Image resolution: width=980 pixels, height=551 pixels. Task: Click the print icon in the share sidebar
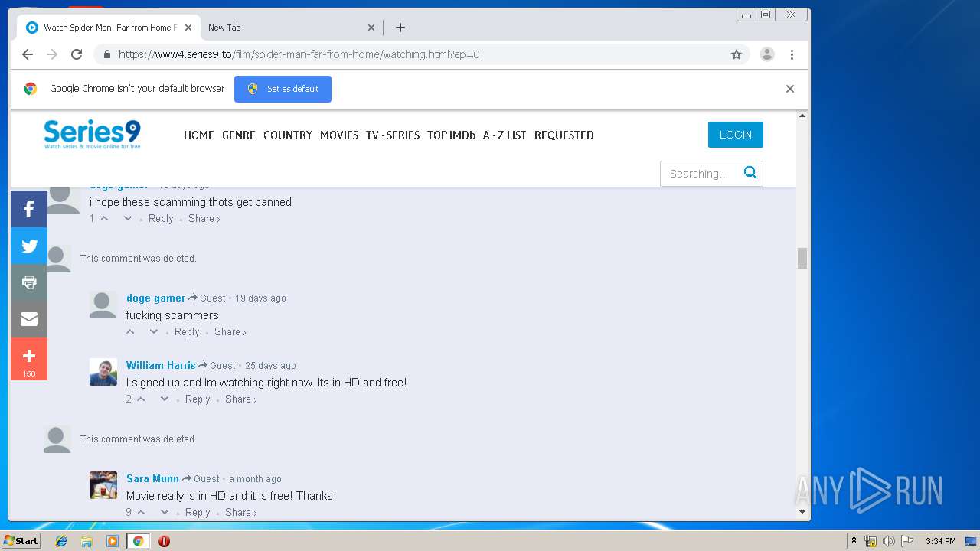29,282
